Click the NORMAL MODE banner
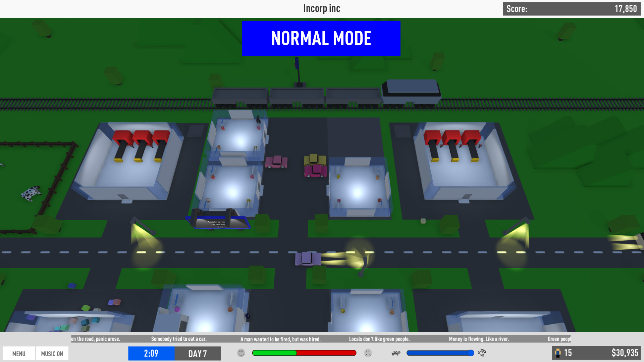644x362 pixels. point(321,38)
